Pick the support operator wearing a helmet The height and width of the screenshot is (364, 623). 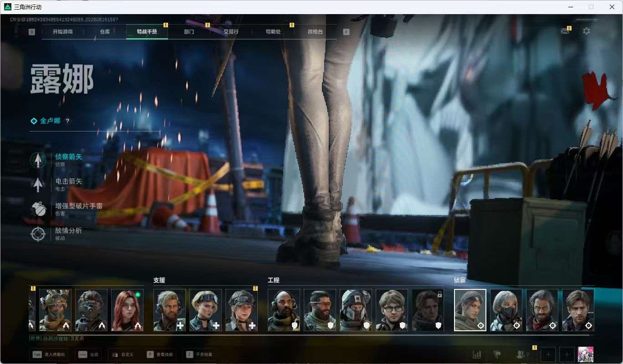pos(241,310)
